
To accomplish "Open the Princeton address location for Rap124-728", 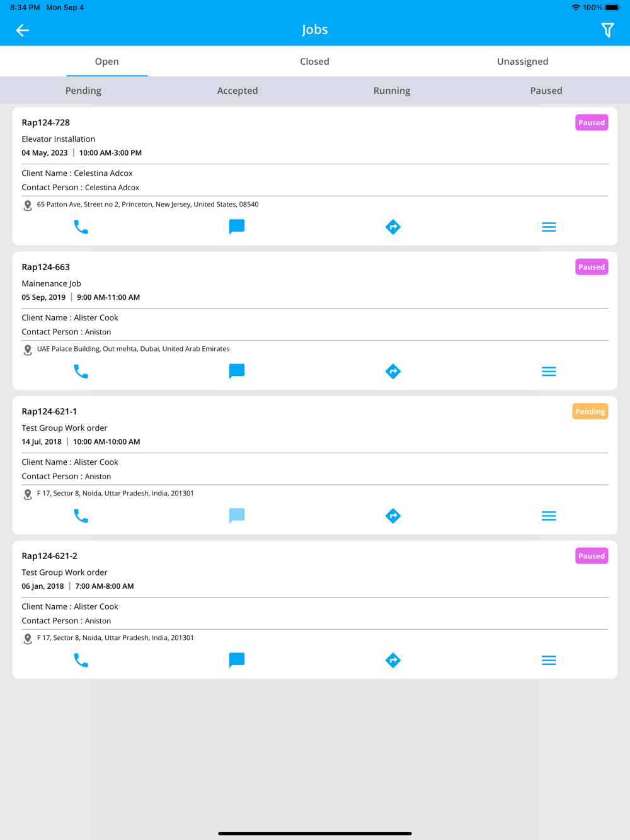I will pyautogui.click(x=147, y=205).
